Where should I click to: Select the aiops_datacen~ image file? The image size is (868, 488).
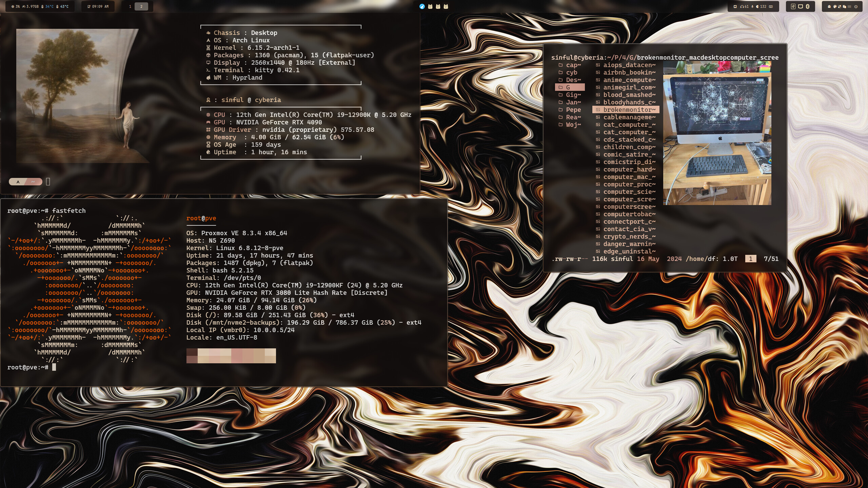click(x=626, y=65)
